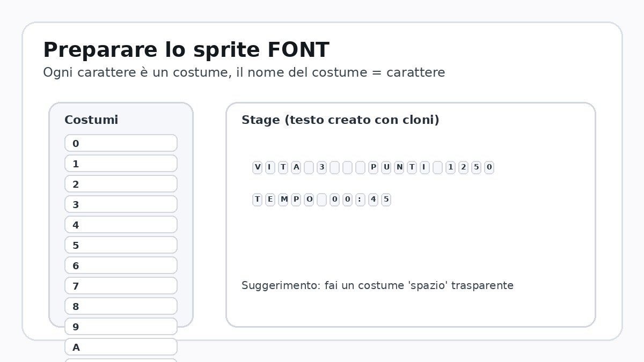The image size is (644, 362).
Task: Click "Stage (testo creato con cloni)" heading
Action: pyautogui.click(x=340, y=120)
